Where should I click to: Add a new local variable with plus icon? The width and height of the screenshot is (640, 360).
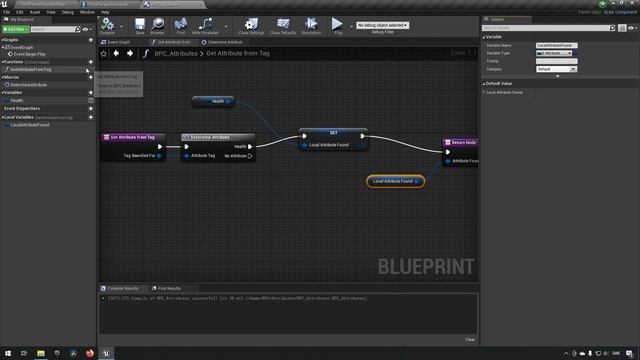[x=91, y=117]
